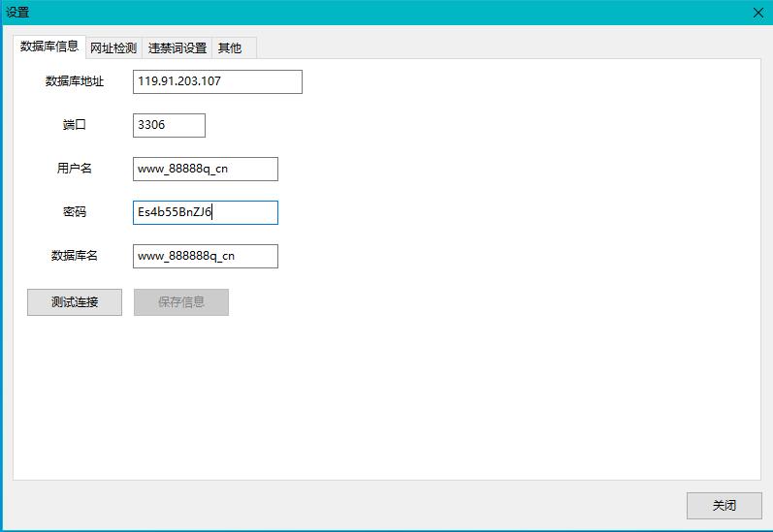Focus the 端口 field showing 3306

click(x=169, y=125)
